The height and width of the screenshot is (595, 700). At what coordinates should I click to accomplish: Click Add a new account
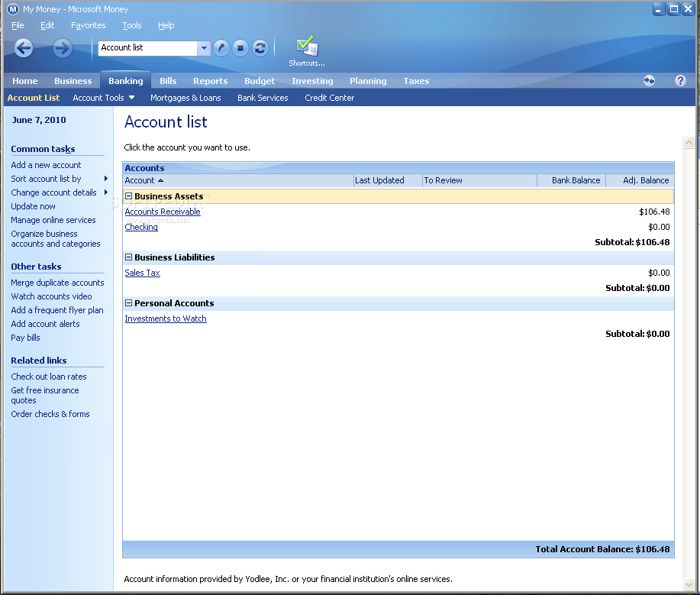[47, 165]
